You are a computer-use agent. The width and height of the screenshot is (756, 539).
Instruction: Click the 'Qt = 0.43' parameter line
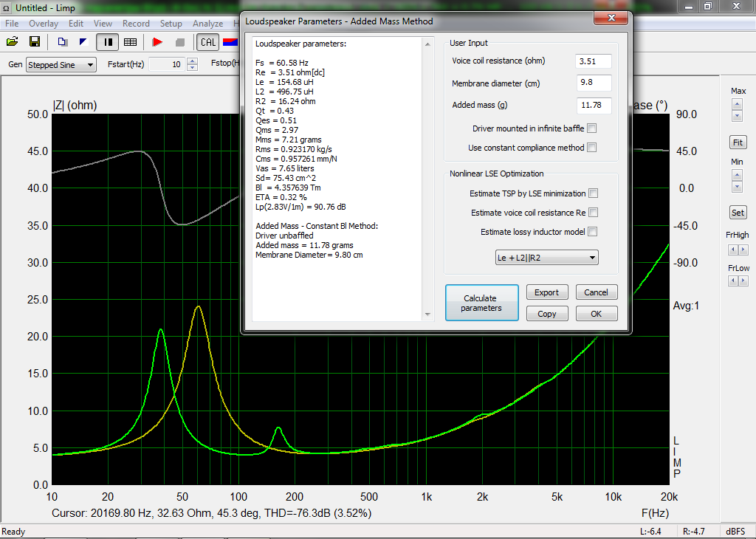275,111
